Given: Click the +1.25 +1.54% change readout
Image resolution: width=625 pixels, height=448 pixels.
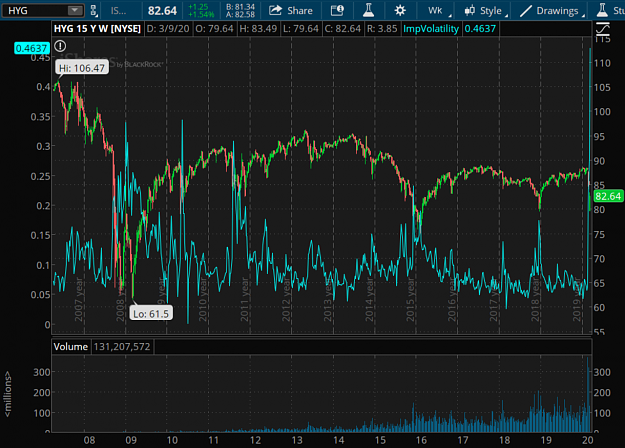Looking at the screenshot, I should pyautogui.click(x=200, y=11).
